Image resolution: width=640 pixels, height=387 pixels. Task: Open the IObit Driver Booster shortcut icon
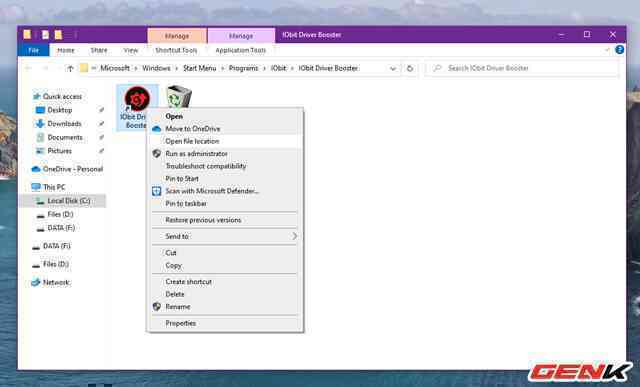(x=137, y=98)
